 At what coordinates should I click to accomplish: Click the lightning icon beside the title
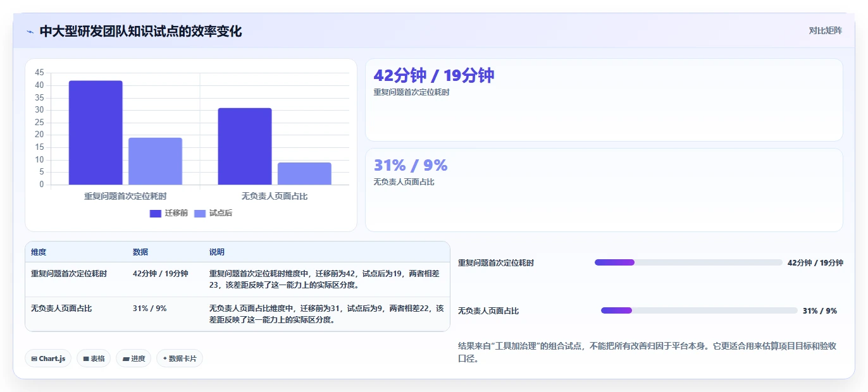coord(30,32)
